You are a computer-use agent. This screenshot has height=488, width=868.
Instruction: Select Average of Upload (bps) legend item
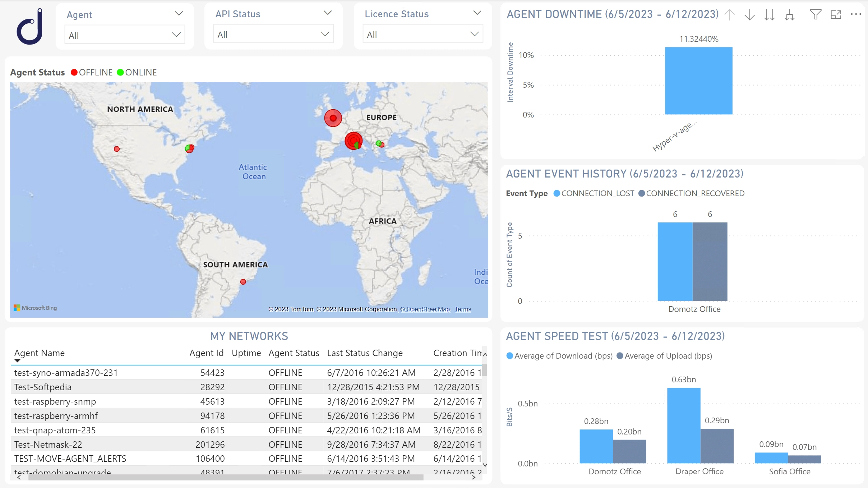pyautogui.click(x=664, y=356)
